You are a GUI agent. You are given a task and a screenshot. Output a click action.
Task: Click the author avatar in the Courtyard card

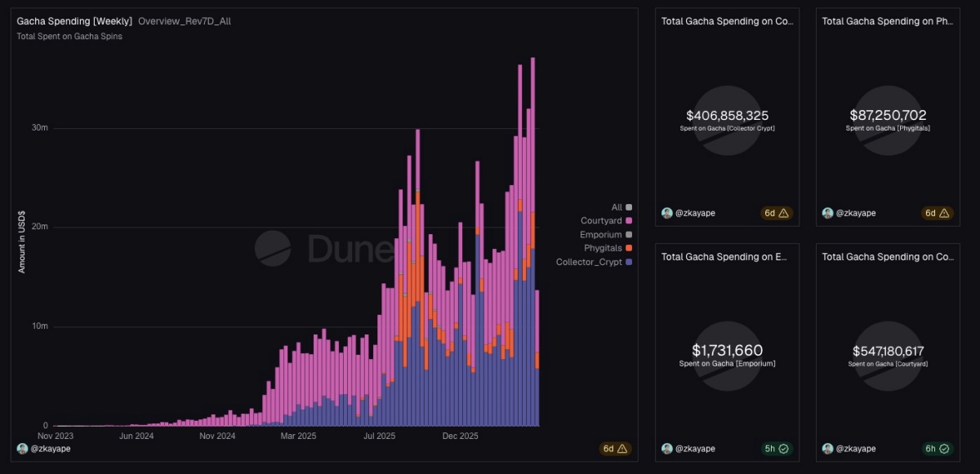pos(827,449)
